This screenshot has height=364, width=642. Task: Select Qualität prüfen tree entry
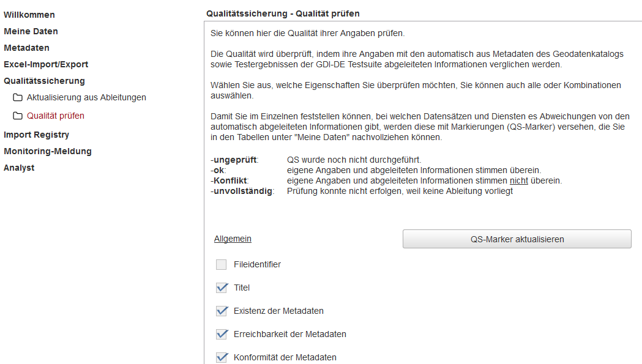click(56, 116)
